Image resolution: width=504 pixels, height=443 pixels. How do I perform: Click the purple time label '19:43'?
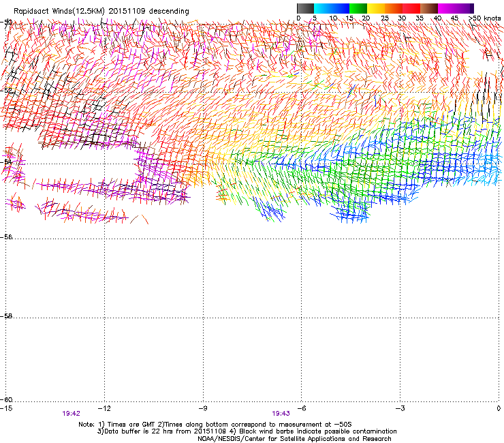coord(281,414)
